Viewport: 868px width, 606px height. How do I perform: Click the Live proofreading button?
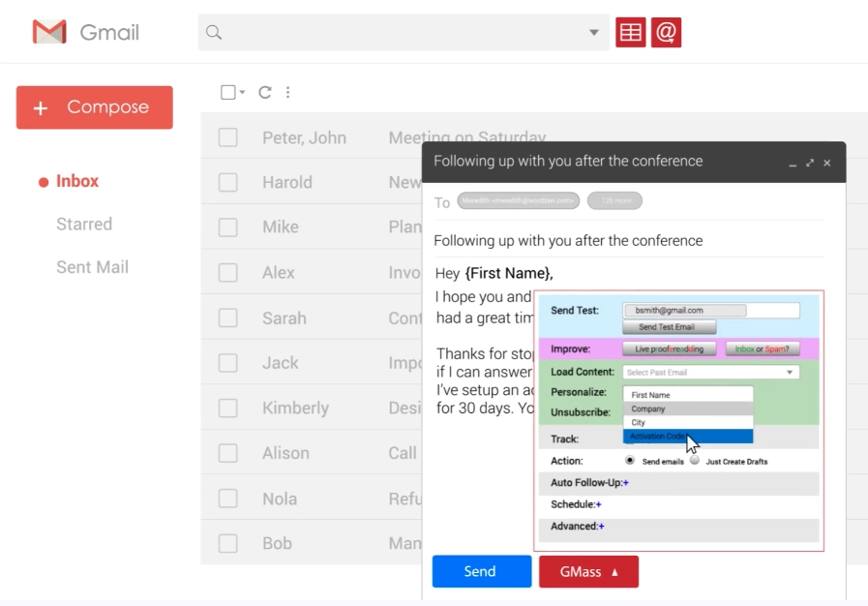pyautogui.click(x=670, y=348)
